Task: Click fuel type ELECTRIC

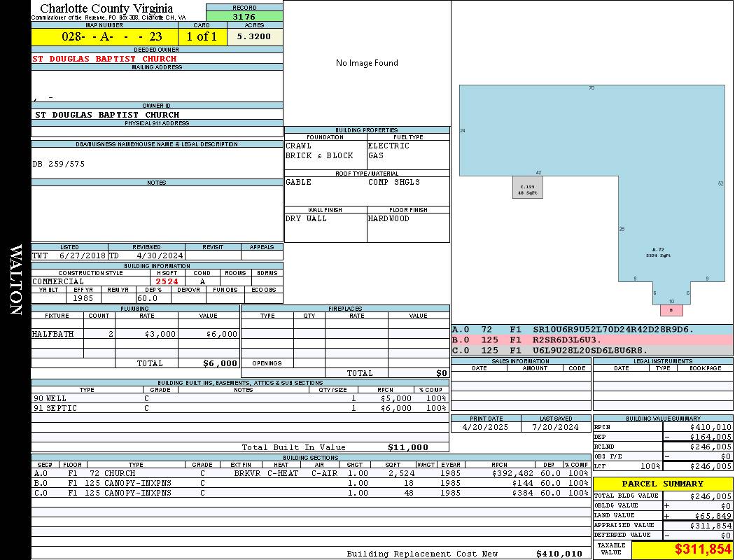Action: point(388,146)
